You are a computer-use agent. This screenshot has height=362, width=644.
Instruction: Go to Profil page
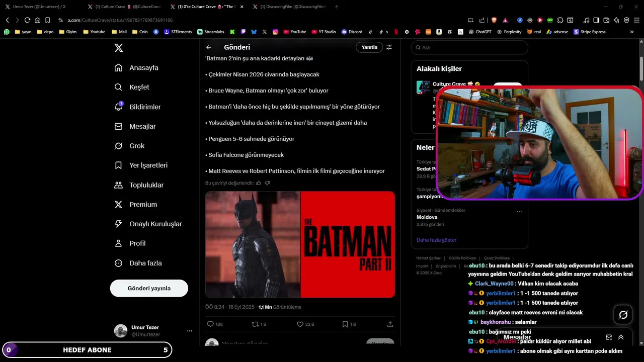tap(130, 243)
